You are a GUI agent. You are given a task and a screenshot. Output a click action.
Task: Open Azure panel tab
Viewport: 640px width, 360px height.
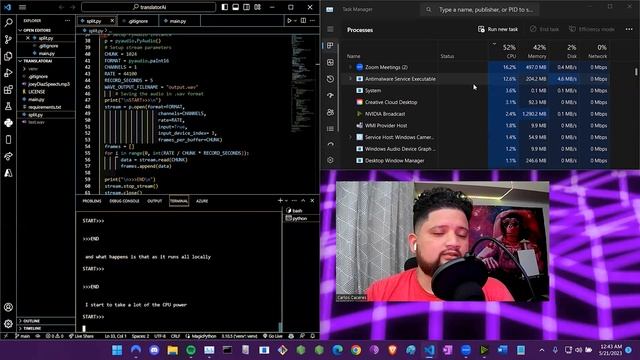click(202, 201)
